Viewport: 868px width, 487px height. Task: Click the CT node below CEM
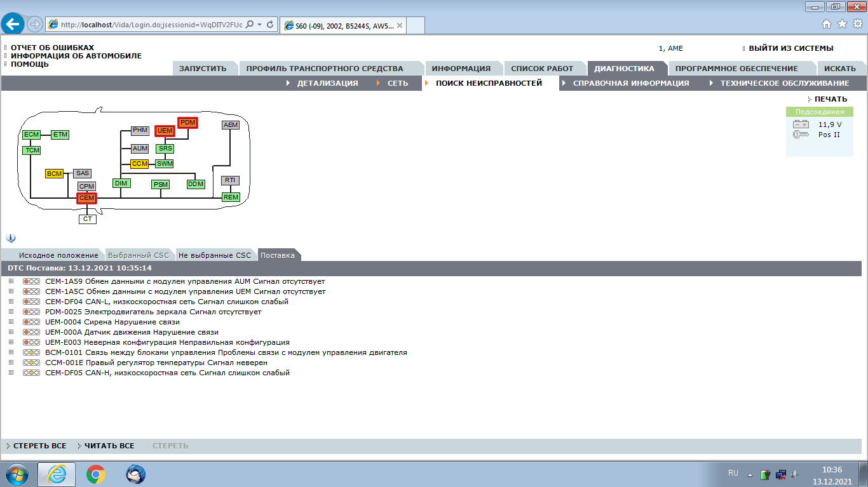coord(88,219)
